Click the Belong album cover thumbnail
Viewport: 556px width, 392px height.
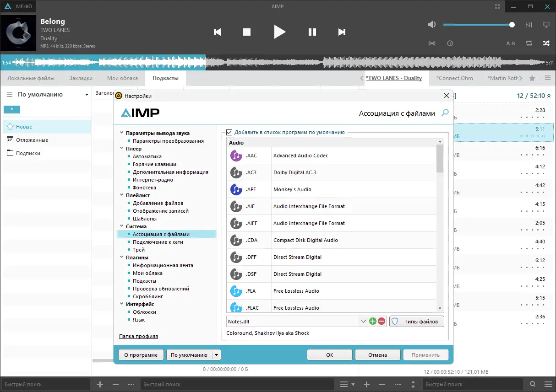point(18,32)
